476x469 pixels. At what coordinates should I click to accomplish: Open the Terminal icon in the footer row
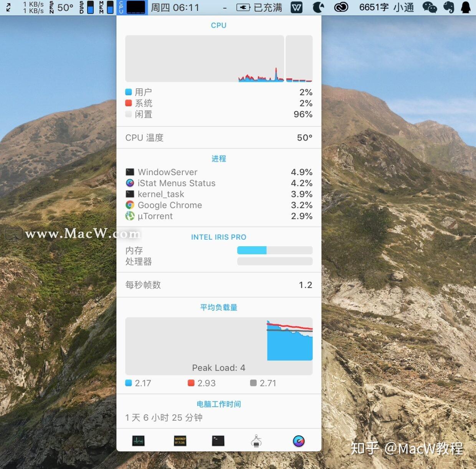(x=218, y=441)
